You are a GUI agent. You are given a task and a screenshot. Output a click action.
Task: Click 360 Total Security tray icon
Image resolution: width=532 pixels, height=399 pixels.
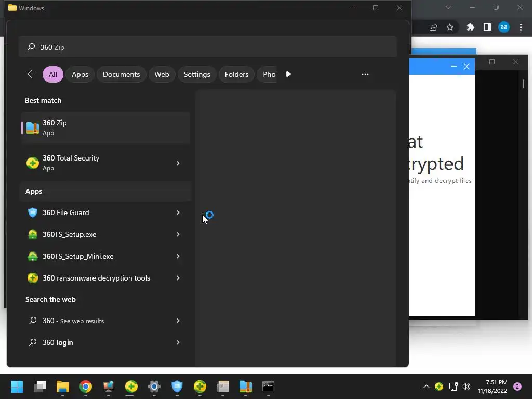tap(439, 387)
